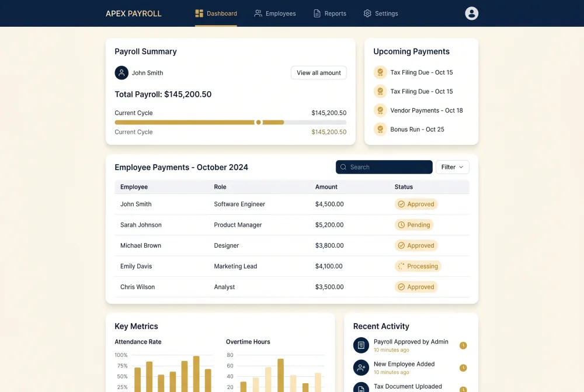Click the check icon on Michael Brown's Approved status
The height and width of the screenshot is (392, 584).
pos(401,245)
